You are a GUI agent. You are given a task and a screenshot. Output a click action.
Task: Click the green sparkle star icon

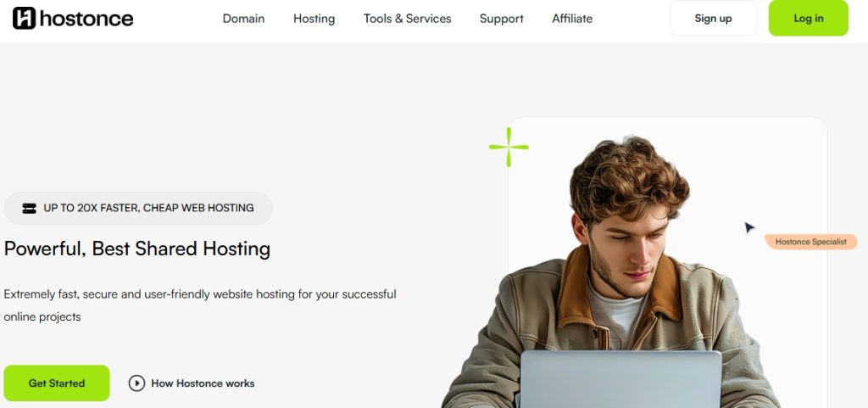(509, 148)
